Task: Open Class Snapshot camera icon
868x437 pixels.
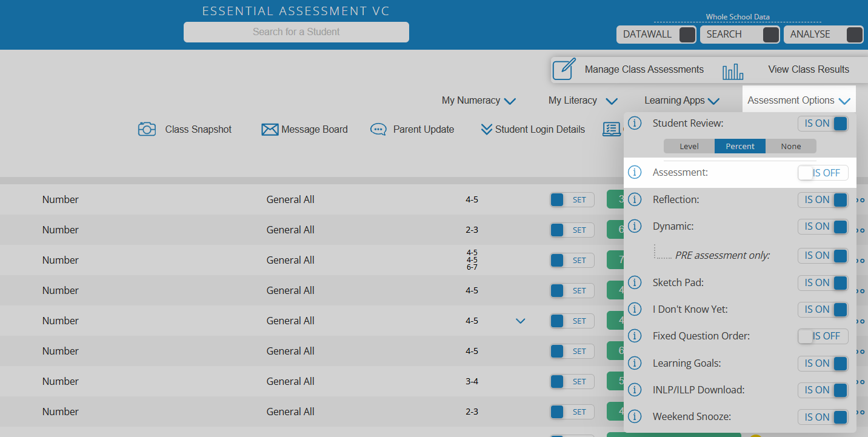Action: pyautogui.click(x=147, y=129)
